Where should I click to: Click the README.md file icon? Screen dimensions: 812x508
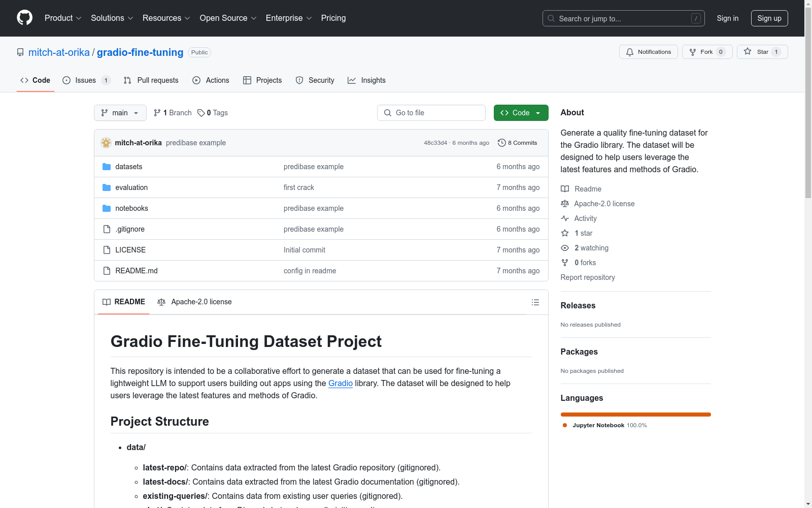[x=107, y=271]
